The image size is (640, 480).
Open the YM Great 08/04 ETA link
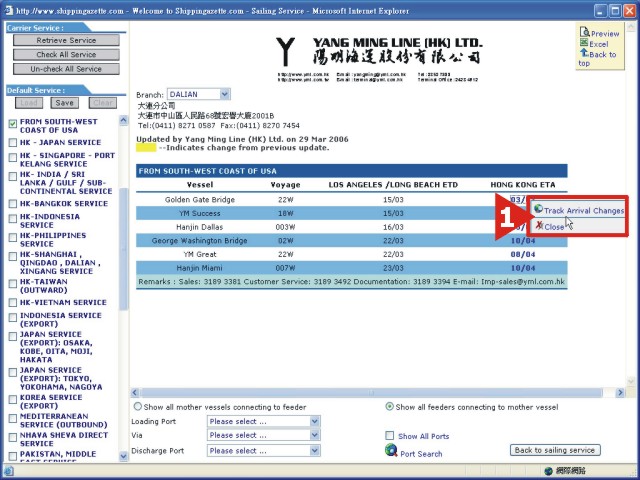pos(523,254)
